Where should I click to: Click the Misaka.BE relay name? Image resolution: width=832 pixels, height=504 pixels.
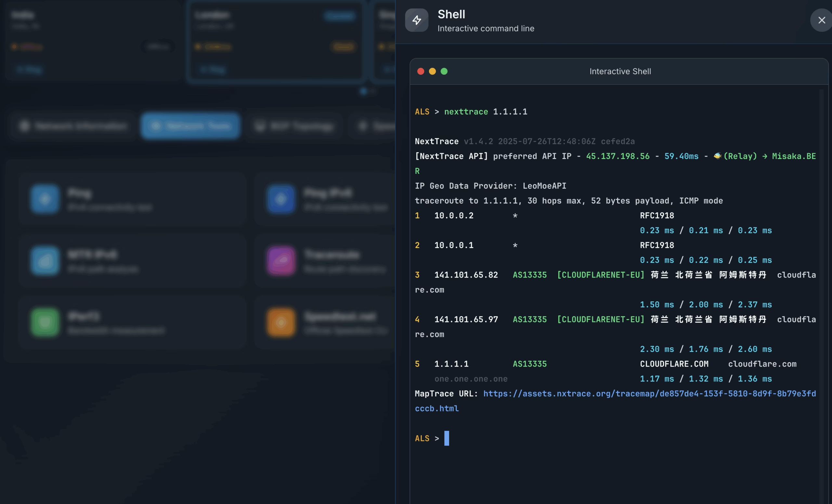point(794,156)
